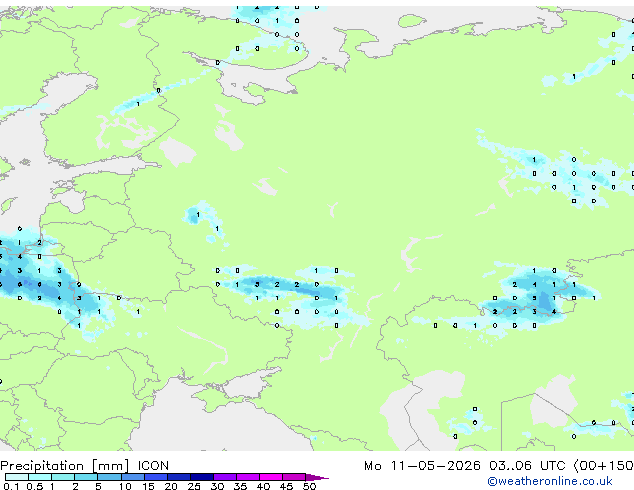Click the '40' legend scale label
The width and height of the screenshot is (634, 490).
pos(263,486)
